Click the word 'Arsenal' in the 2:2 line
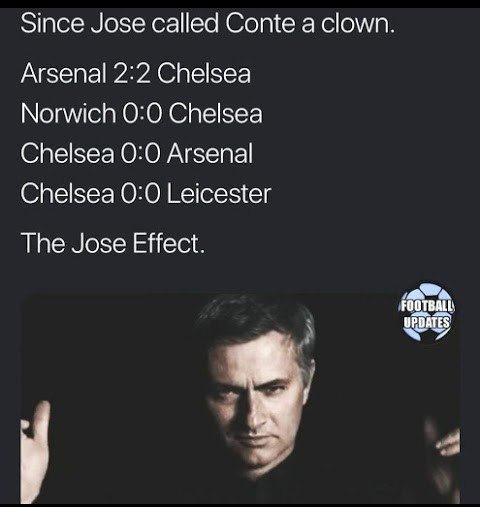This screenshot has width=480, height=507. [x=63, y=74]
